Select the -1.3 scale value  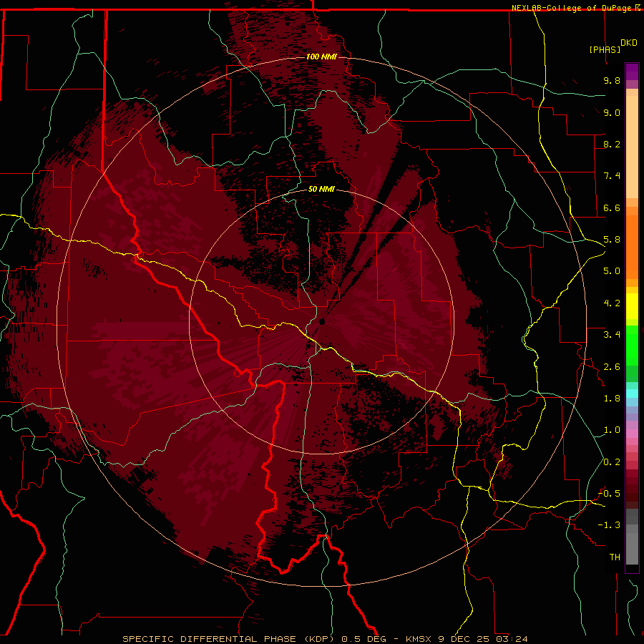(609, 525)
